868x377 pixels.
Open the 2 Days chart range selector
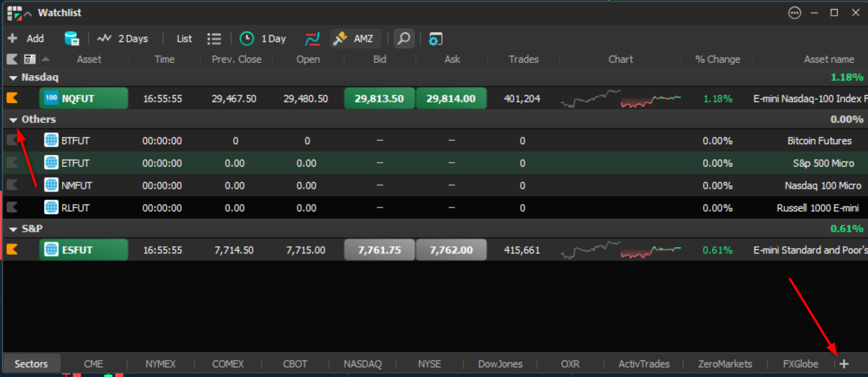pos(123,39)
